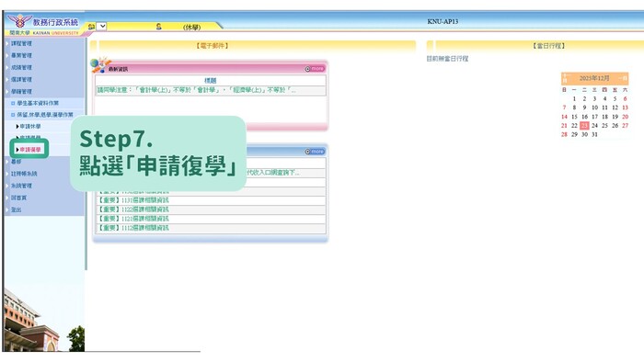Click the more button in the blue announcements panel
The width and height of the screenshot is (644, 362).
coord(315,152)
